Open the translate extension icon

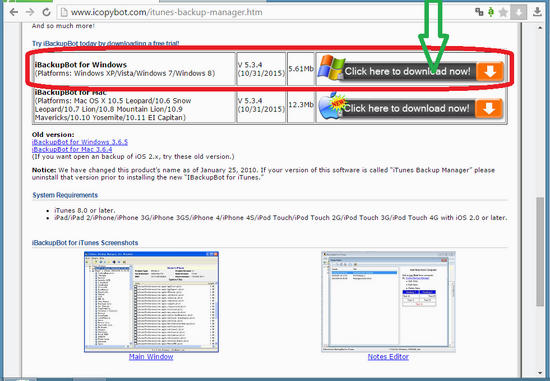coord(479,12)
